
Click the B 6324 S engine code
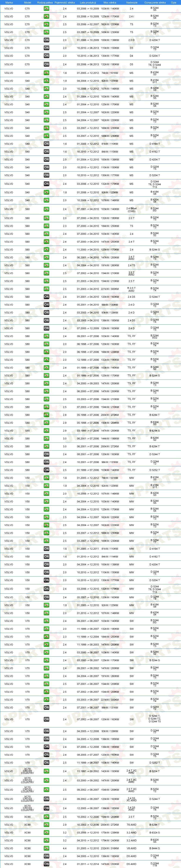click(x=155, y=833)
